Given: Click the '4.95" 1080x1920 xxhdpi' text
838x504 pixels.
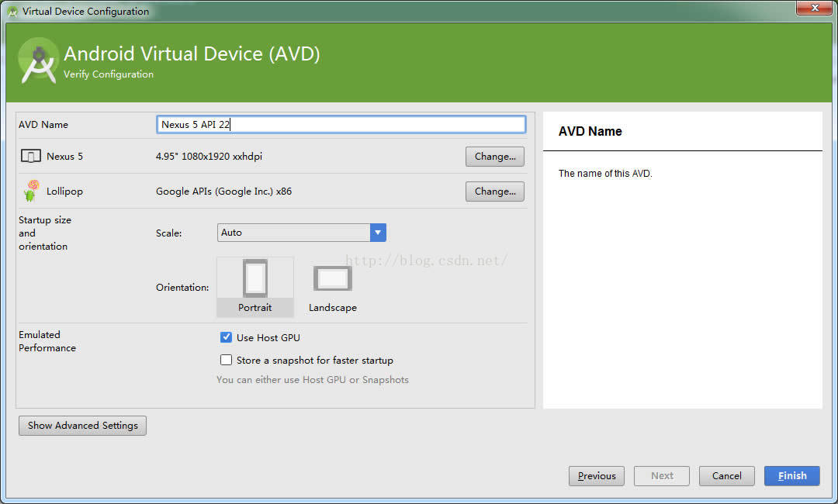Looking at the screenshot, I should coord(209,157).
